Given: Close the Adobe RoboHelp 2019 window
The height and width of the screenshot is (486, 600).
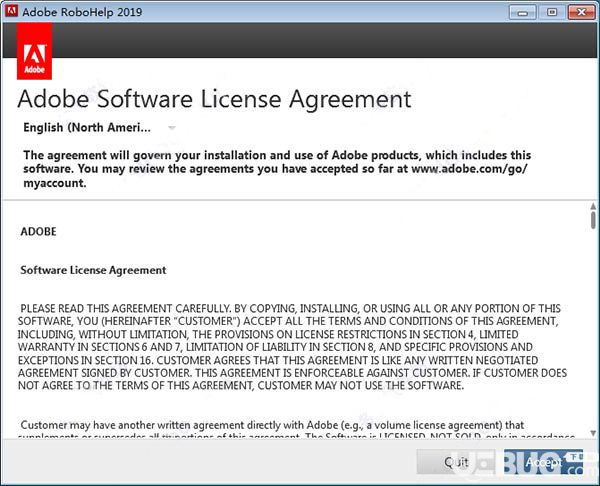Looking at the screenshot, I should point(581,12).
